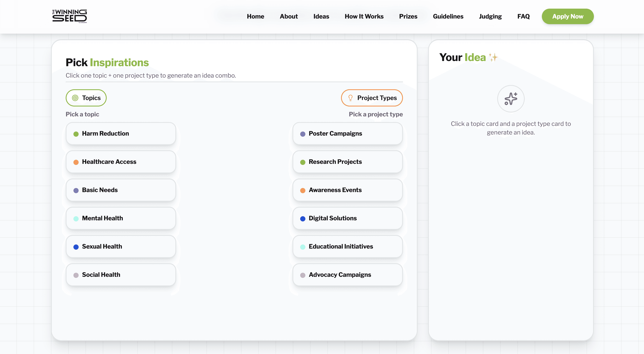Select the Mental Health topic card
Viewport: 644px width, 354px height.
point(121,218)
